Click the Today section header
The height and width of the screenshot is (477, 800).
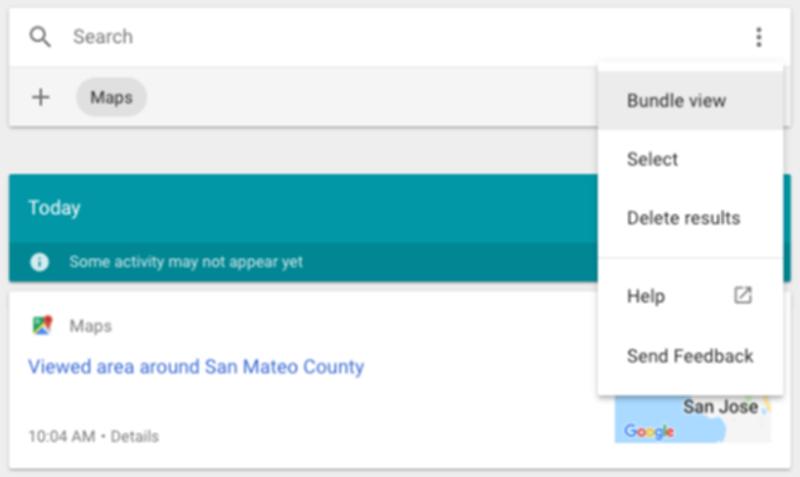point(54,208)
